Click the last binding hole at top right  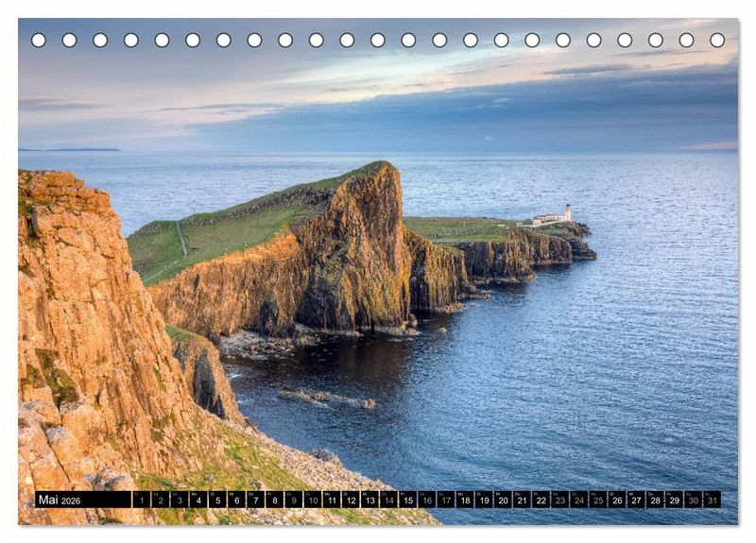[x=717, y=40]
